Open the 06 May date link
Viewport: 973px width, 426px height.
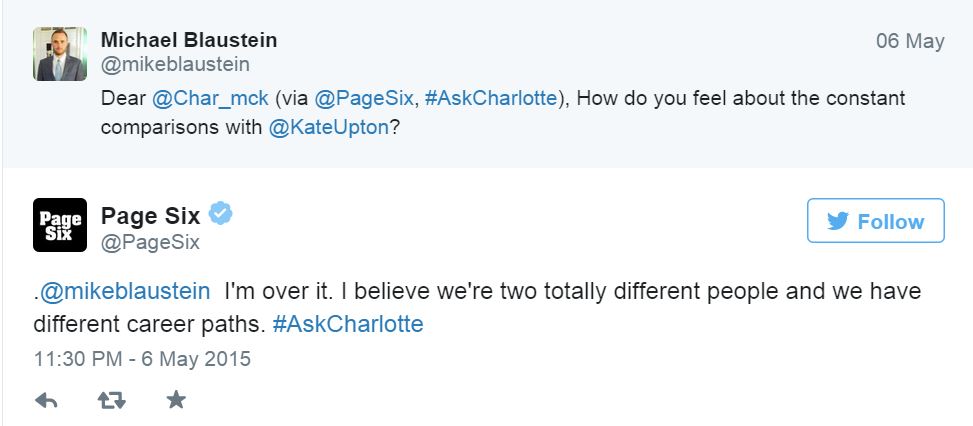[910, 41]
